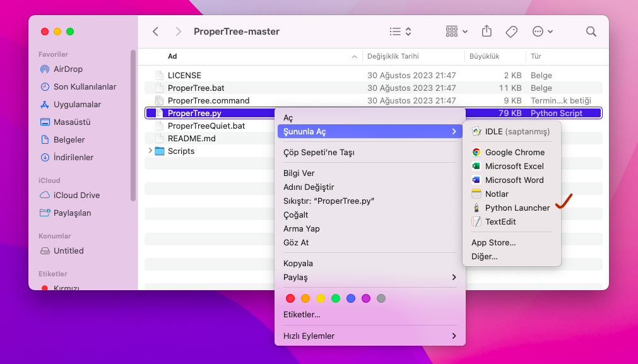Screen dimensions: 638x364
Task: Pick TextEdit to open the file
Action: [500, 221]
